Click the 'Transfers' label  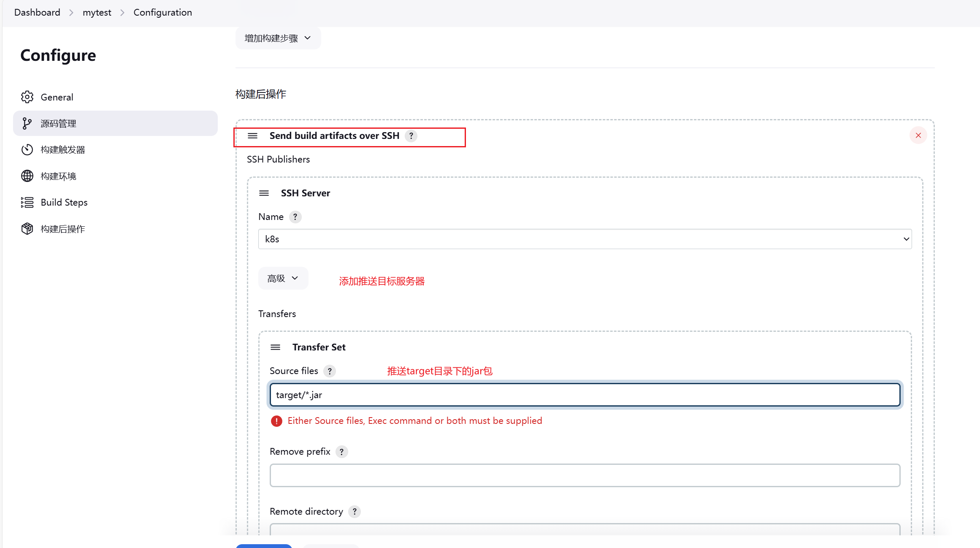pos(277,314)
